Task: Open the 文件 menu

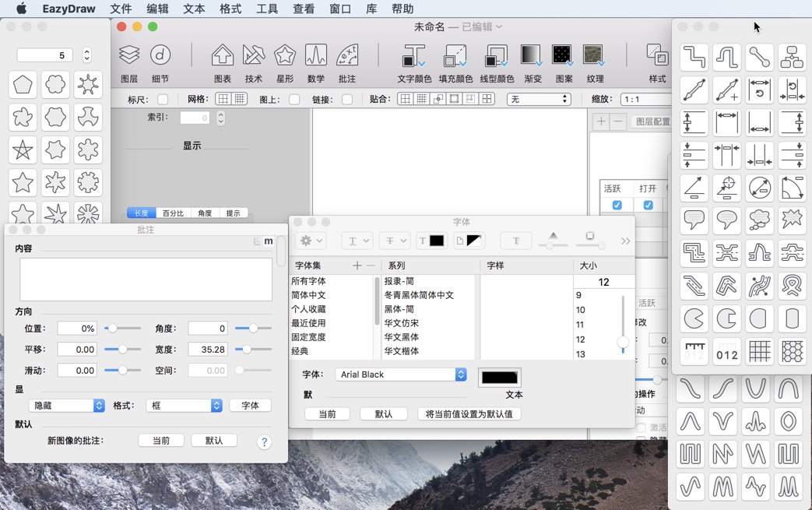Action: (121, 9)
